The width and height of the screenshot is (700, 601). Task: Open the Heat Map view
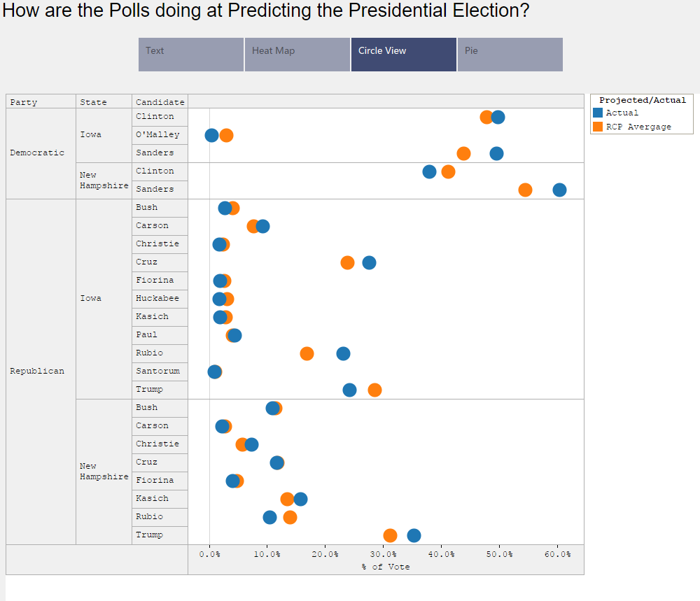[297, 54]
